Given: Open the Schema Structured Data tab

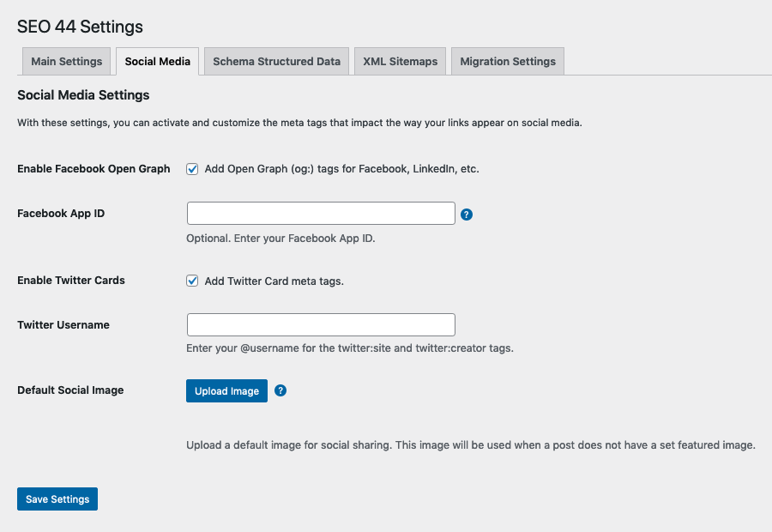Looking at the screenshot, I should pos(276,61).
